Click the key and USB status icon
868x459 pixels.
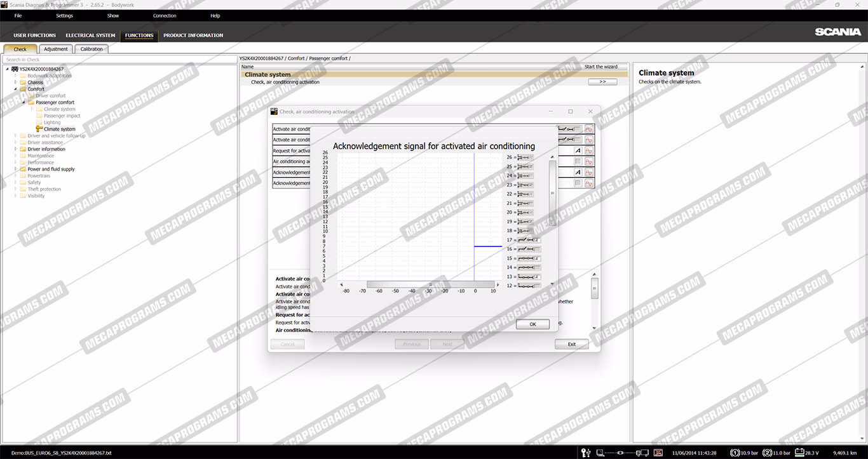coord(586,453)
